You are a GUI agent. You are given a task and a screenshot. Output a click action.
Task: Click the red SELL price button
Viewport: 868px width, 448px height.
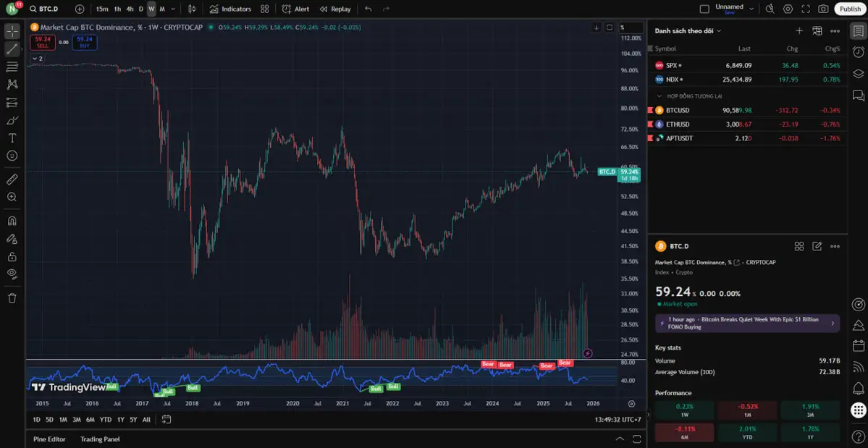[43, 42]
